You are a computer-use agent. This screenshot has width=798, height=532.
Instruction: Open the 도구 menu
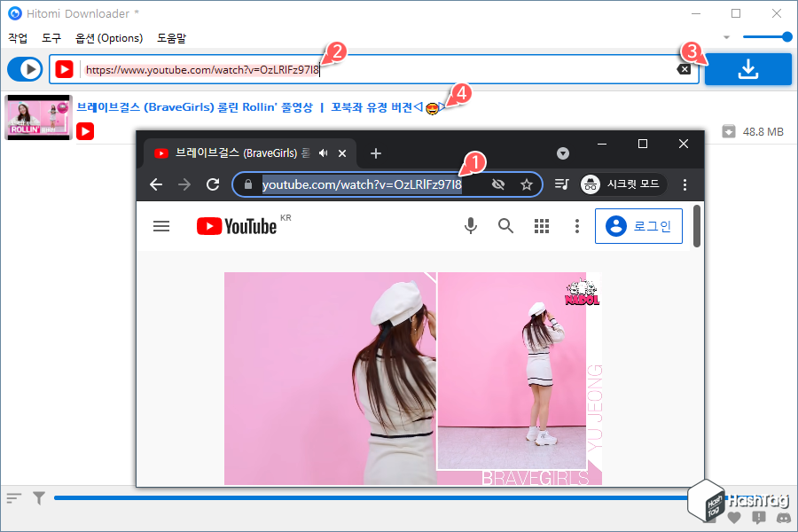51,38
